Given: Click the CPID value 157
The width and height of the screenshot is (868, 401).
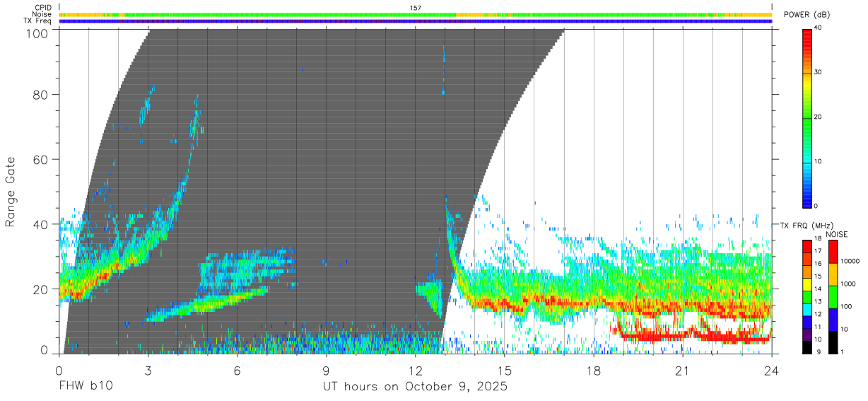Looking at the screenshot, I should coord(416,8).
